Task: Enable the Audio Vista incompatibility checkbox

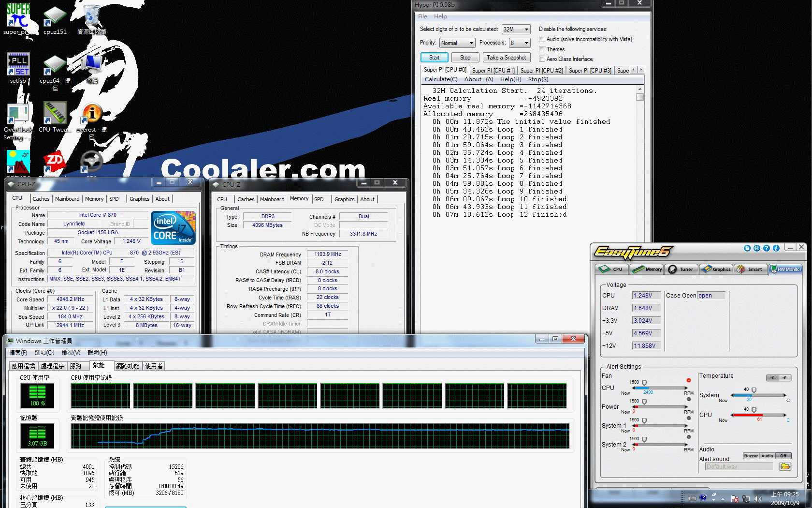Action: pyautogui.click(x=542, y=39)
